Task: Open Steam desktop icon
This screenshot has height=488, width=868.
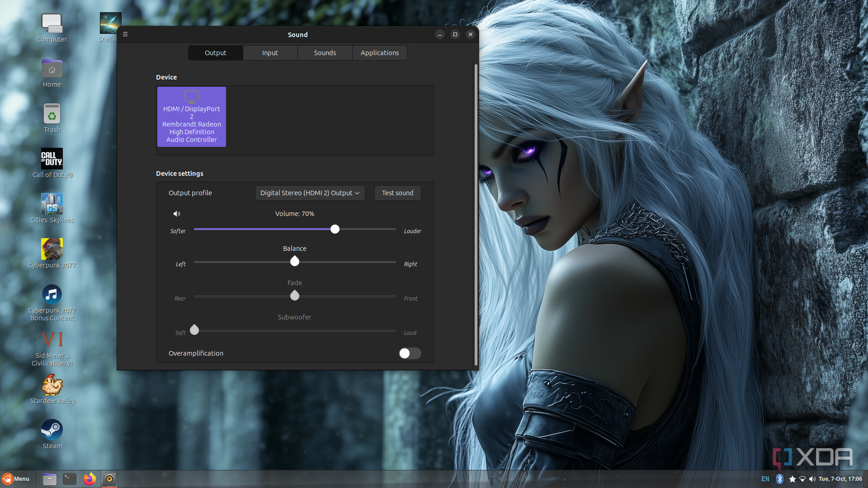Action: click(x=52, y=434)
